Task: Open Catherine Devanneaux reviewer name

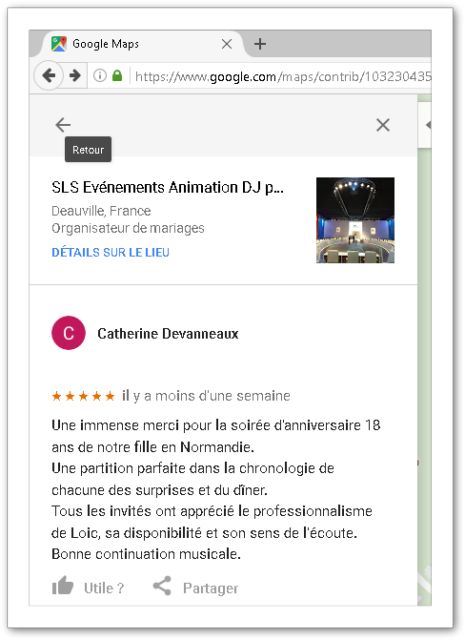Action: pyautogui.click(x=168, y=333)
